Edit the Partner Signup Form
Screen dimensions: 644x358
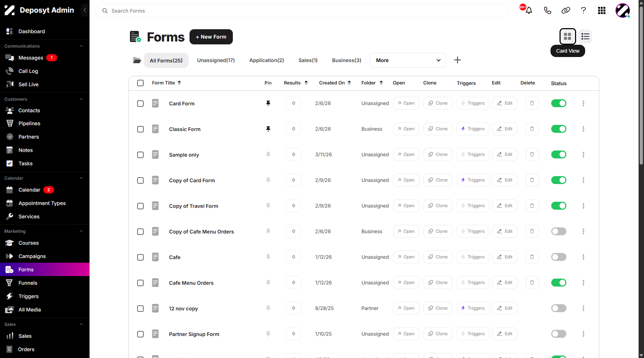pyautogui.click(x=505, y=334)
